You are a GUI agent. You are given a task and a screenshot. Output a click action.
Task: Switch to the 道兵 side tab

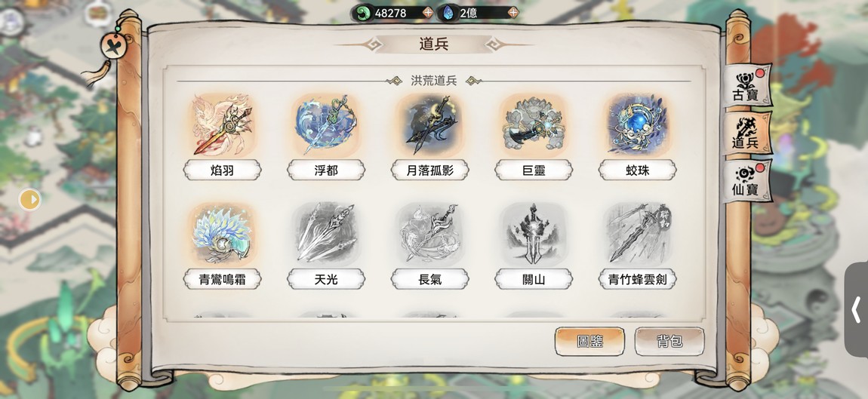tap(746, 134)
